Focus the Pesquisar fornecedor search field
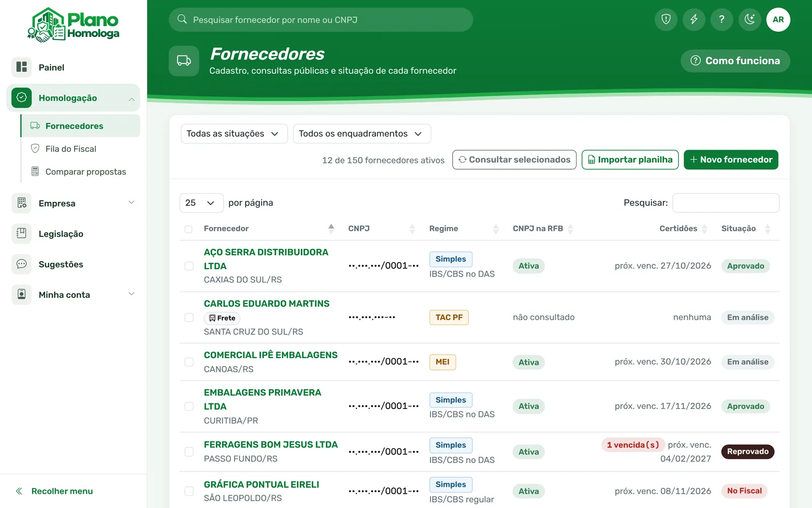This screenshot has width=812, height=508. [321, 20]
